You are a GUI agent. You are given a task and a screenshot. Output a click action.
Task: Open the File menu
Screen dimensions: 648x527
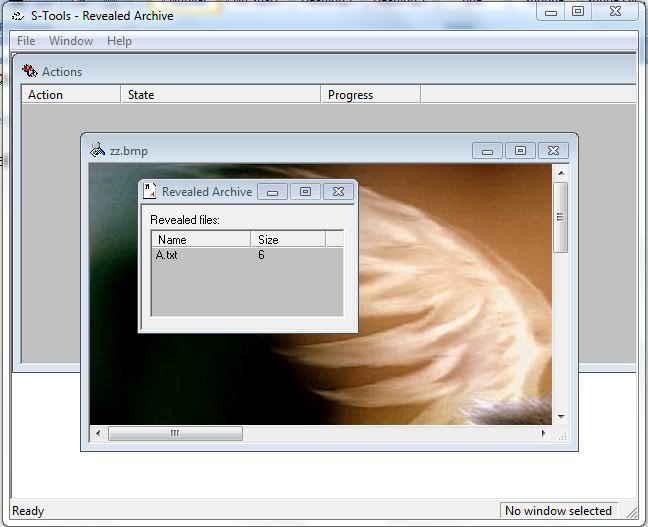tap(26, 41)
